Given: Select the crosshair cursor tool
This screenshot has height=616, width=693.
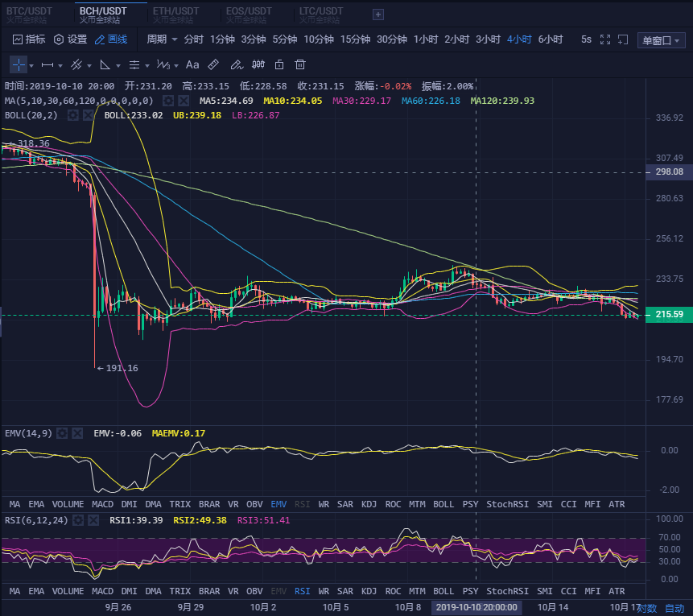Looking at the screenshot, I should 17,64.
